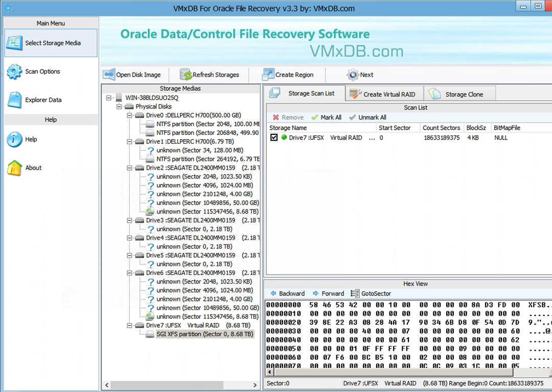Click the BlockSz column header
The width and height of the screenshot is (552, 392).
[477, 128]
